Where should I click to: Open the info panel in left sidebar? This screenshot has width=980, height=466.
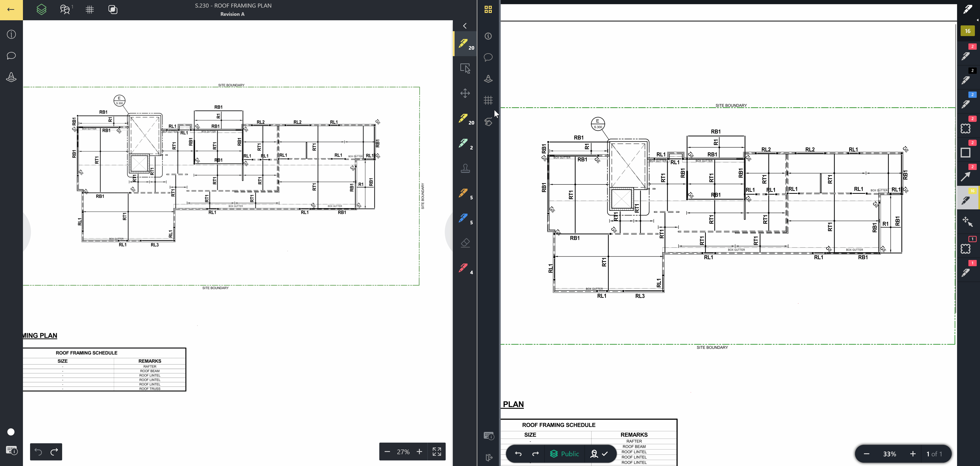pos(11,34)
